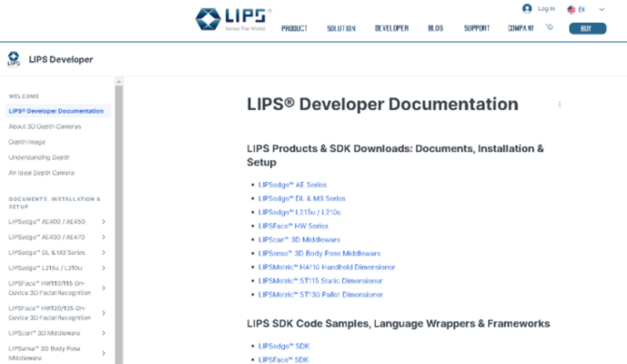Open LIPScan 3D Middleware content link
The height and width of the screenshot is (364, 627).
pyautogui.click(x=299, y=239)
